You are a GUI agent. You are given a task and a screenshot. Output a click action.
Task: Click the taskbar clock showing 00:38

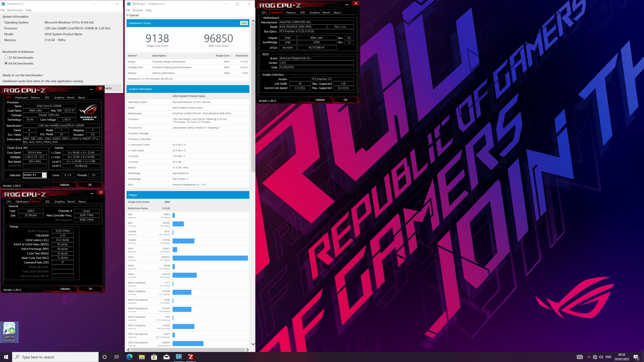622,357
